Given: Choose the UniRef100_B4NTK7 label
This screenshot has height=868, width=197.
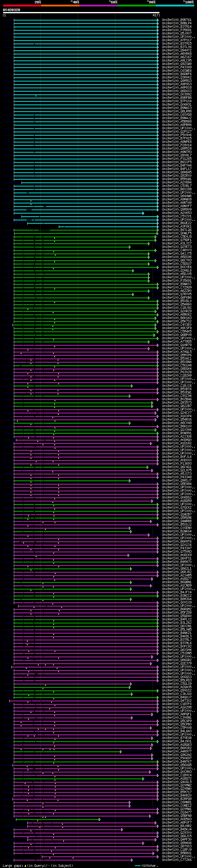Looking at the screenshot, I should 177,761.
